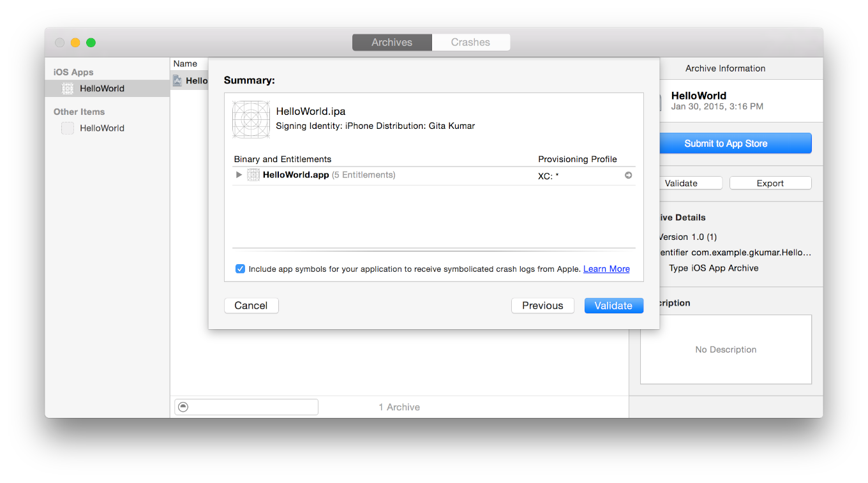868x483 pixels.
Task: Click the Other Items section header
Action: pos(79,112)
